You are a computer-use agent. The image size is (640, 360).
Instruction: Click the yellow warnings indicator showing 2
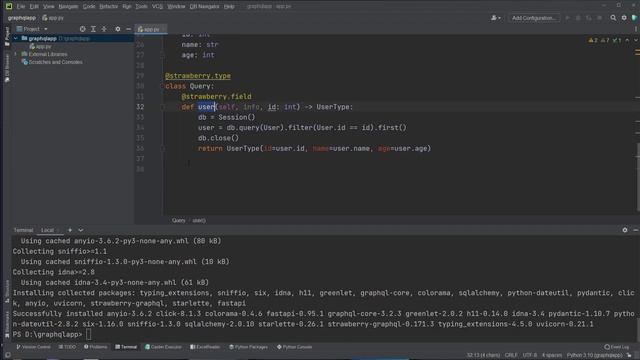(x=593, y=40)
